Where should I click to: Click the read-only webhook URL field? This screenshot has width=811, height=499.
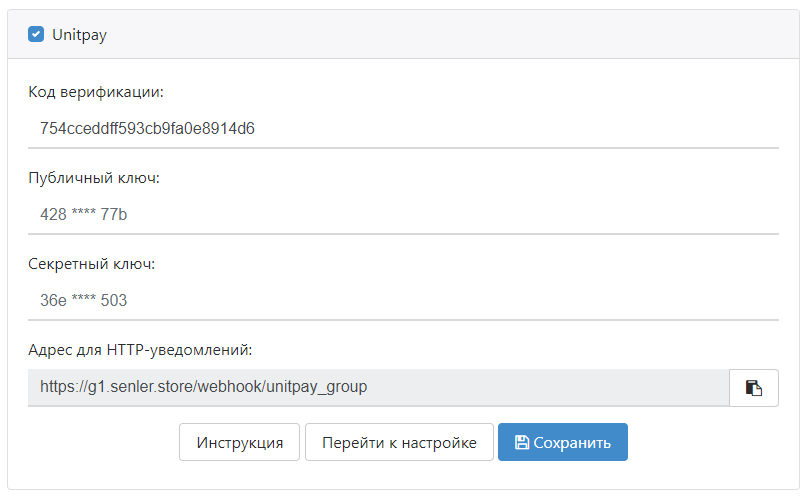pyautogui.click(x=378, y=387)
